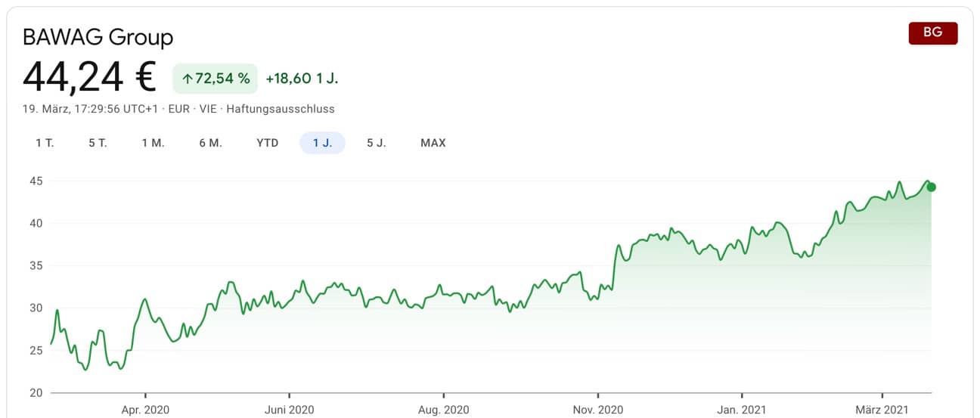
Task: Click the Jan. 2021 axis label
Action: point(742,410)
